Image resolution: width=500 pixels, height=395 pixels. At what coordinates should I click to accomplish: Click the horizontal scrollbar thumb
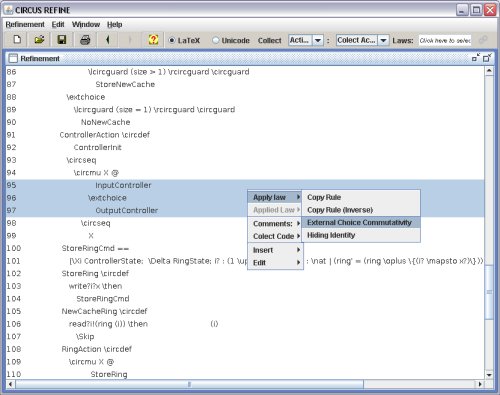(189, 384)
